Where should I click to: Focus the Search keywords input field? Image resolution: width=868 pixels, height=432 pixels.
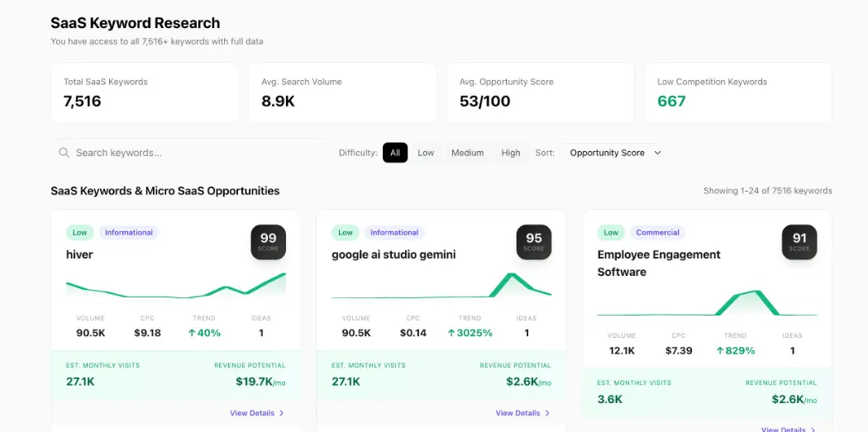pyautogui.click(x=192, y=153)
